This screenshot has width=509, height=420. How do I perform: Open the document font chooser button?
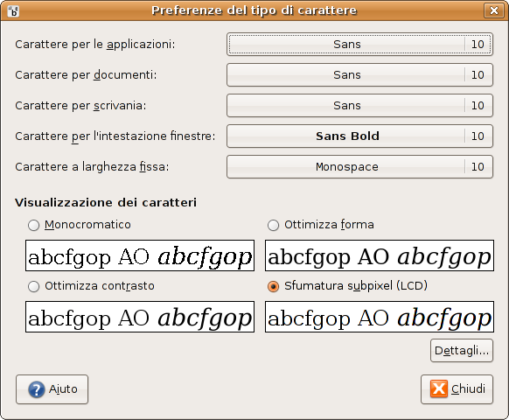(359, 74)
